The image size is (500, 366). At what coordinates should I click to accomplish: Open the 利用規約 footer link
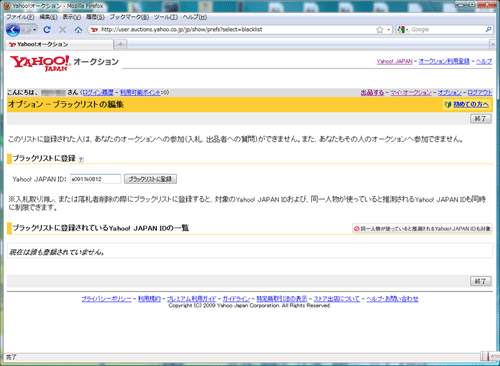(x=149, y=299)
